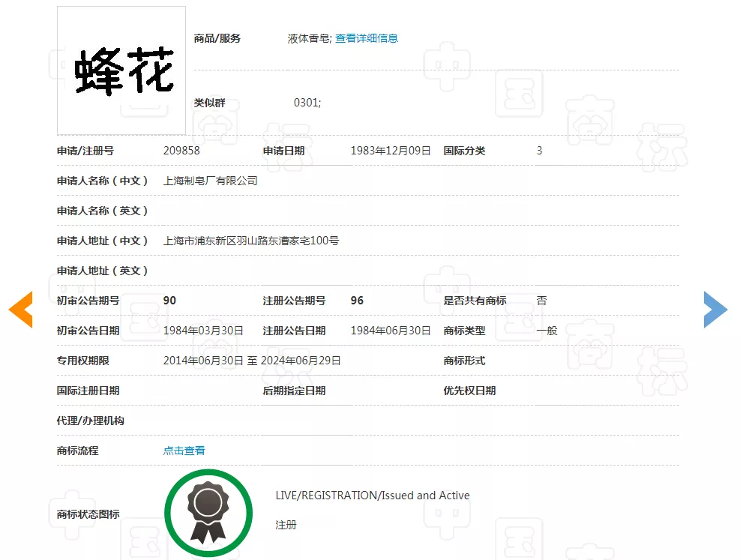Go to previous trademark with orange arrow

coord(21,310)
